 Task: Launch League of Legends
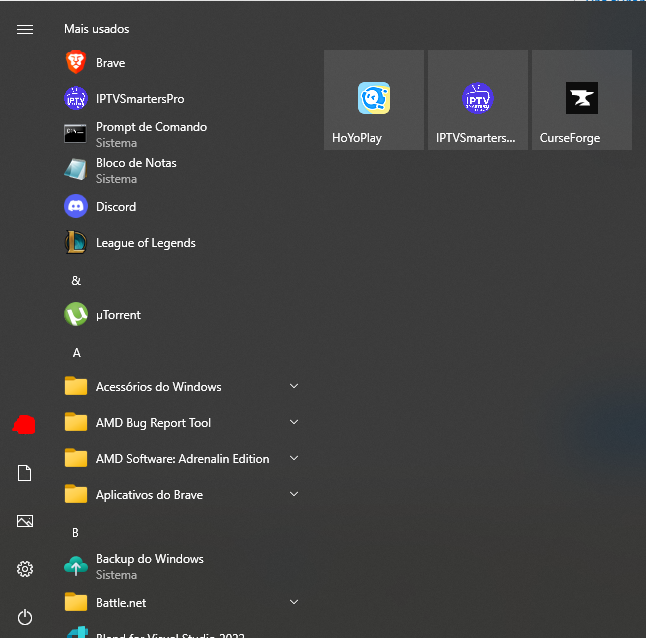(181, 243)
